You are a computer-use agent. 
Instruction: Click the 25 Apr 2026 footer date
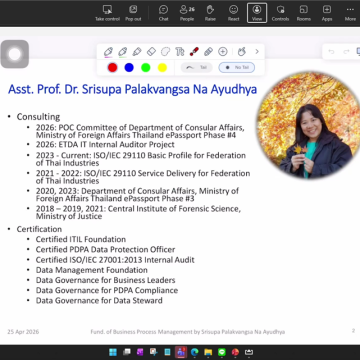23,332
